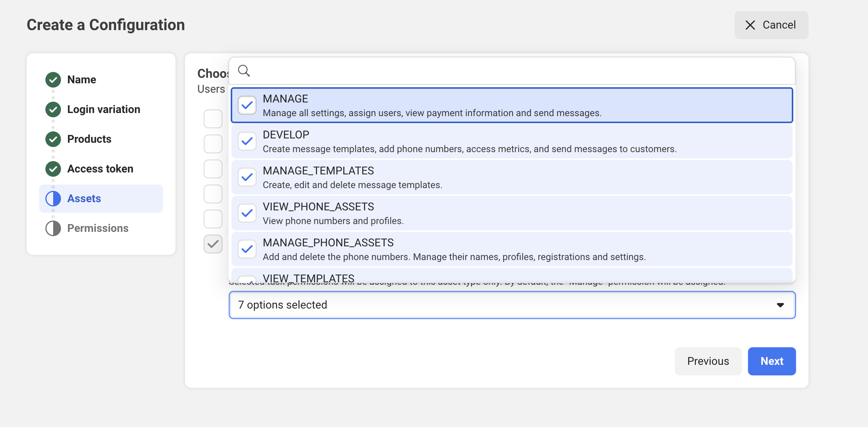Switch to the Products step
This screenshot has width=868, height=427.
(x=89, y=139)
